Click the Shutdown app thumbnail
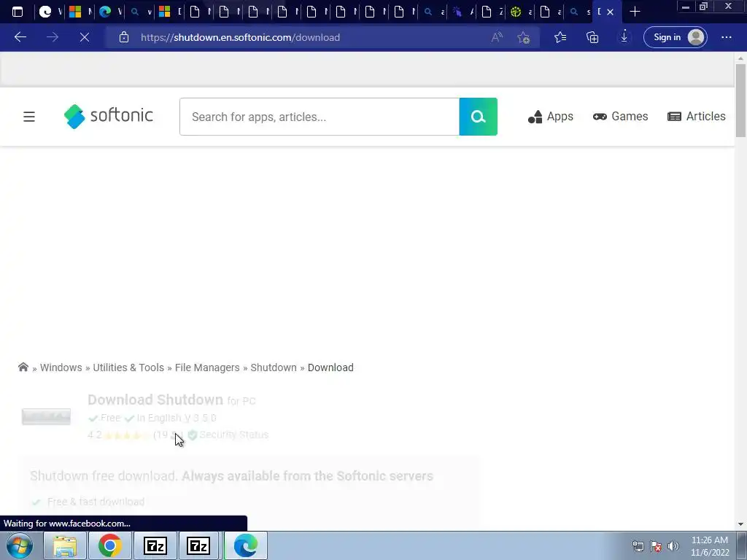747x560 pixels. 46,416
